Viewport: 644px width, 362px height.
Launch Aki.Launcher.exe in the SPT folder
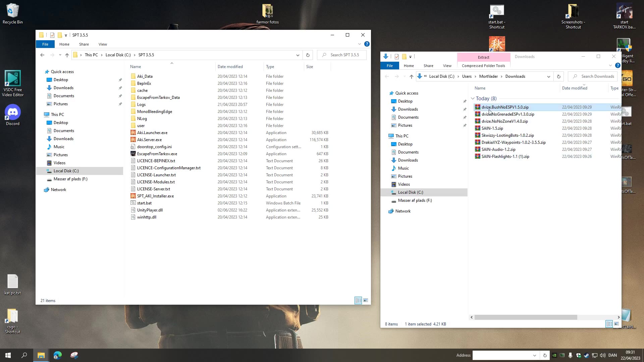click(152, 132)
